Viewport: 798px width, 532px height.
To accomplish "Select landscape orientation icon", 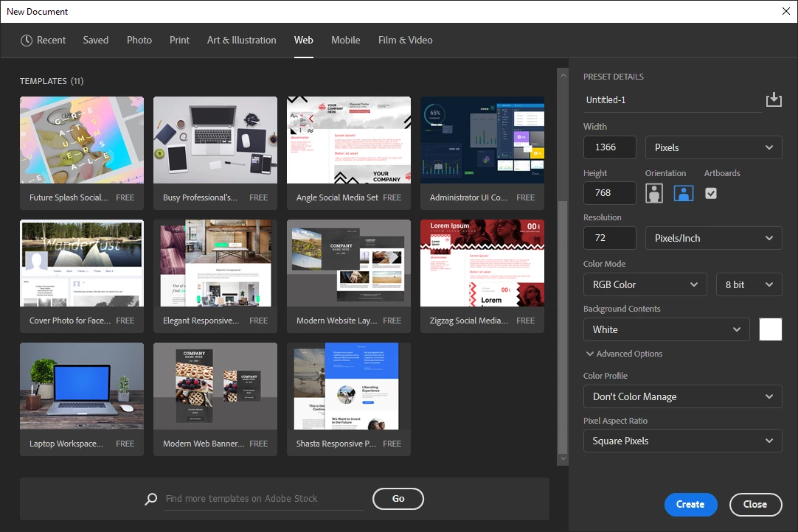I will 684,193.
